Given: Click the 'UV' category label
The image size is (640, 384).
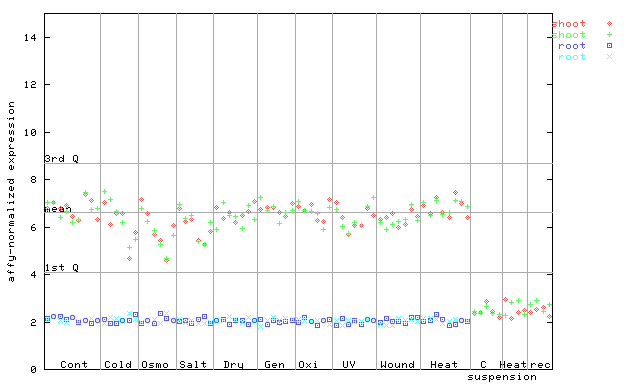Looking at the screenshot, I should 349,364.
